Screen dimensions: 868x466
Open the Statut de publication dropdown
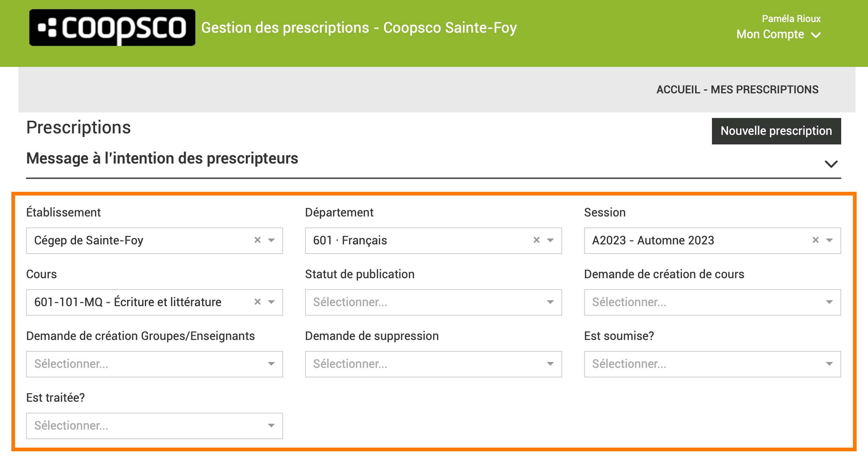tap(433, 302)
